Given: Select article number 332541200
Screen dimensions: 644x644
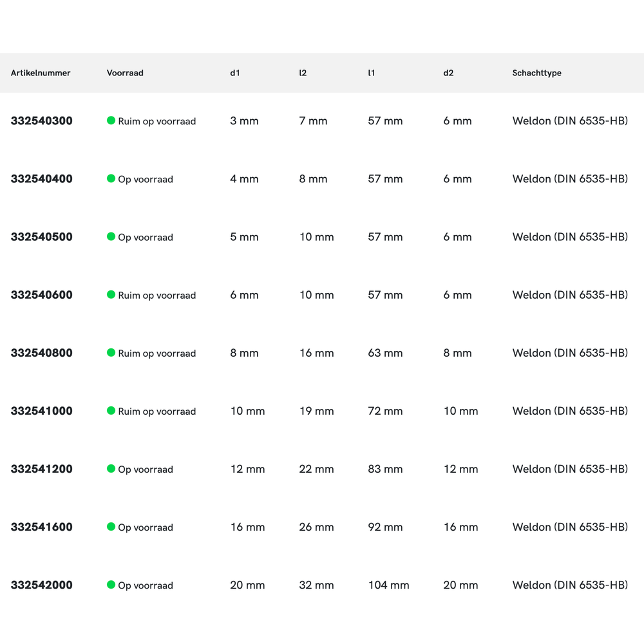Looking at the screenshot, I should [41, 469].
